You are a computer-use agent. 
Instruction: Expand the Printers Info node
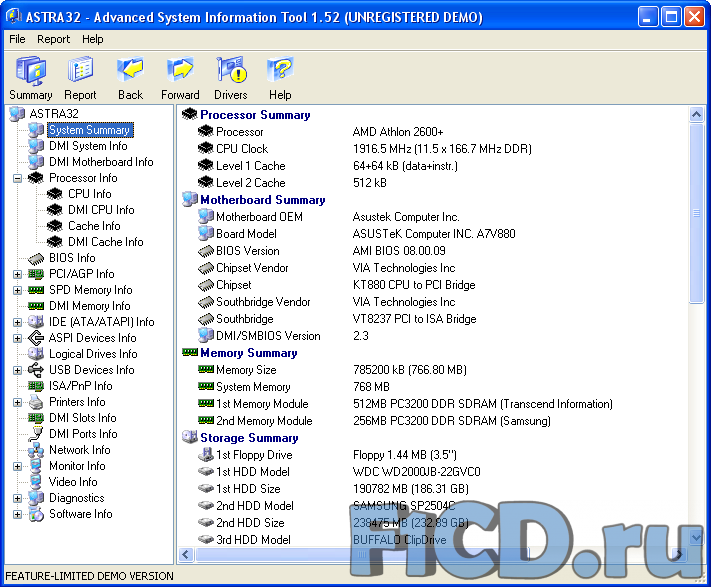[17, 403]
